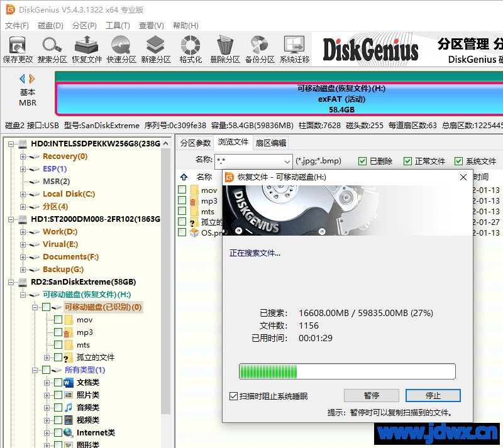Select Documents(F:) partition in tree
The image size is (503, 448).
point(70,257)
